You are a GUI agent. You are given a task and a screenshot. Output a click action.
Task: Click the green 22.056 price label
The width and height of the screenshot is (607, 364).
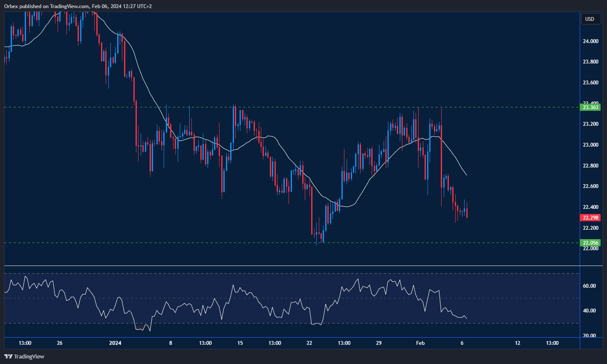[x=590, y=243]
